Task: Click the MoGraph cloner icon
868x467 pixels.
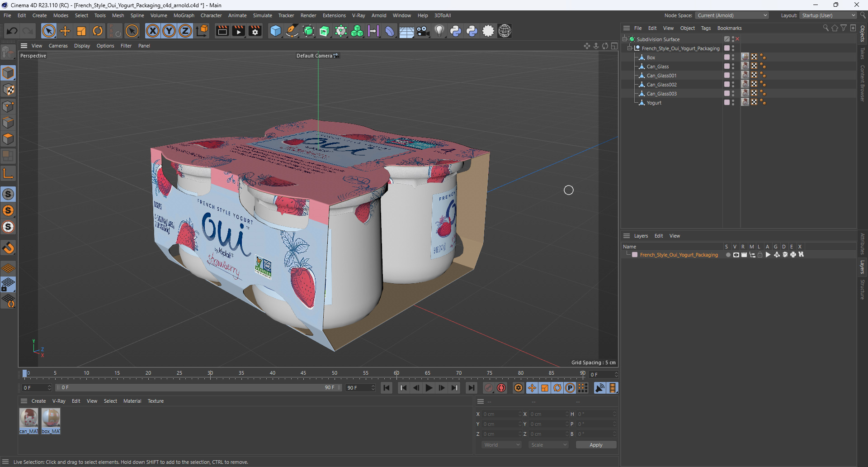Action: (357, 31)
